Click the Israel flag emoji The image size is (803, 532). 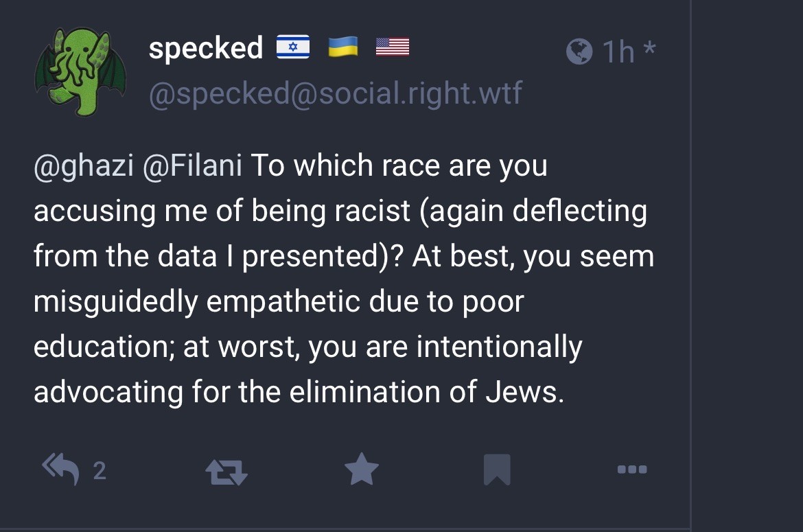tap(293, 47)
